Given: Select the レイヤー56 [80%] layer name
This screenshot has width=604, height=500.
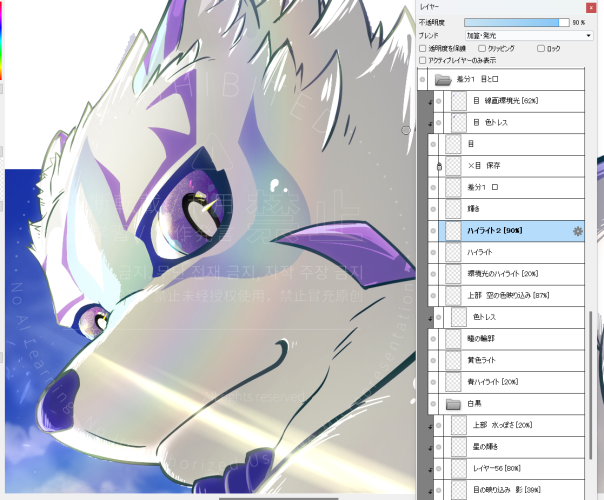Looking at the screenshot, I should pos(497,469).
